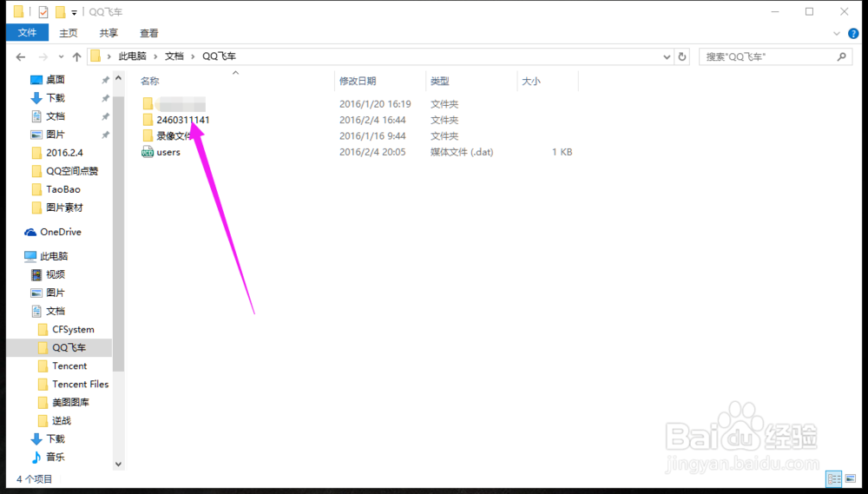Open 视频 under 此电脑
The width and height of the screenshot is (868, 494).
click(56, 274)
